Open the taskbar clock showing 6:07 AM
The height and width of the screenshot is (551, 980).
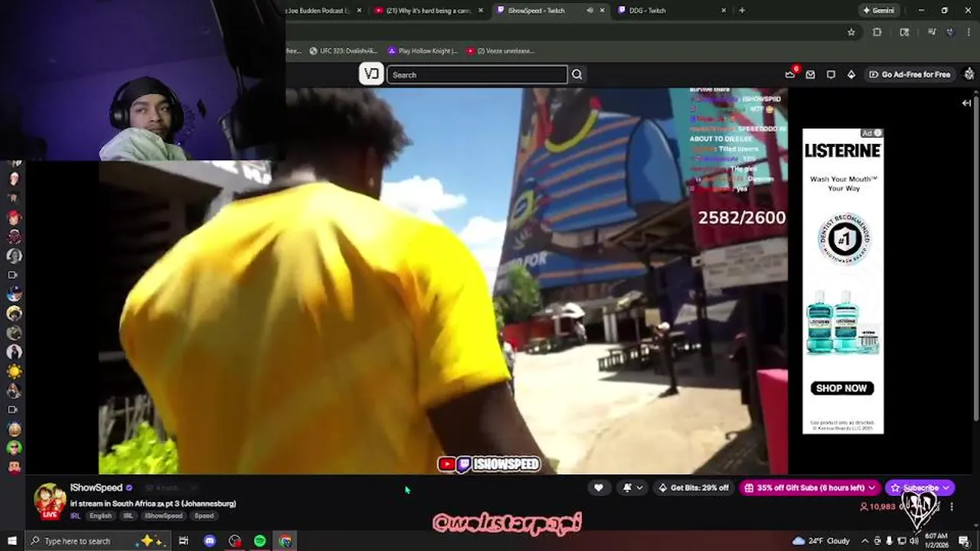point(937,541)
